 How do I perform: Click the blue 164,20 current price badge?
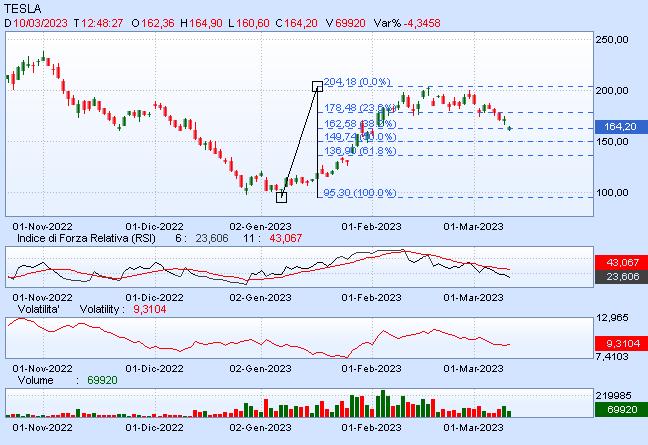621,127
